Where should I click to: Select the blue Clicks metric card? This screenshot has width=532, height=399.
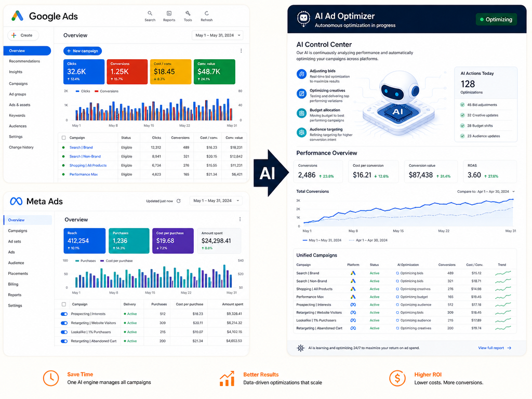(84, 72)
